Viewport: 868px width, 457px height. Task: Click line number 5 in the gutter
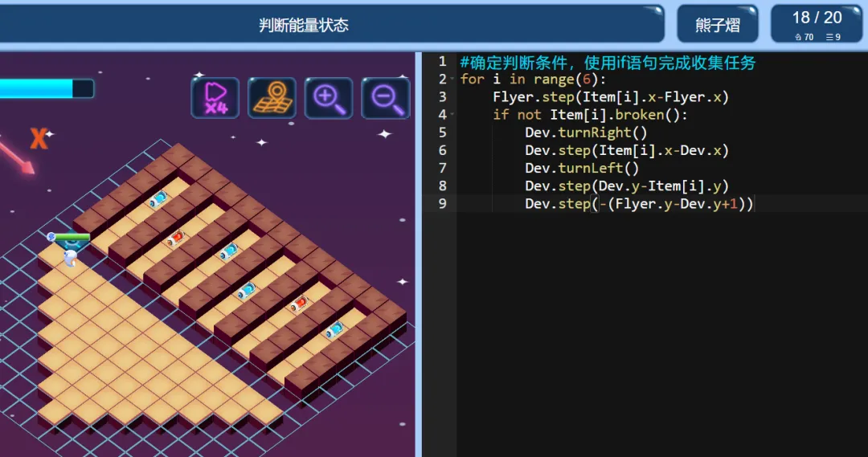click(442, 133)
